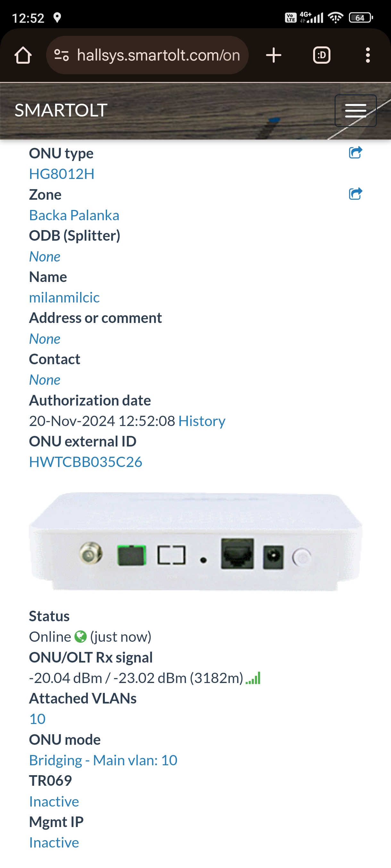Click the move icon beside ONU type

[355, 153]
